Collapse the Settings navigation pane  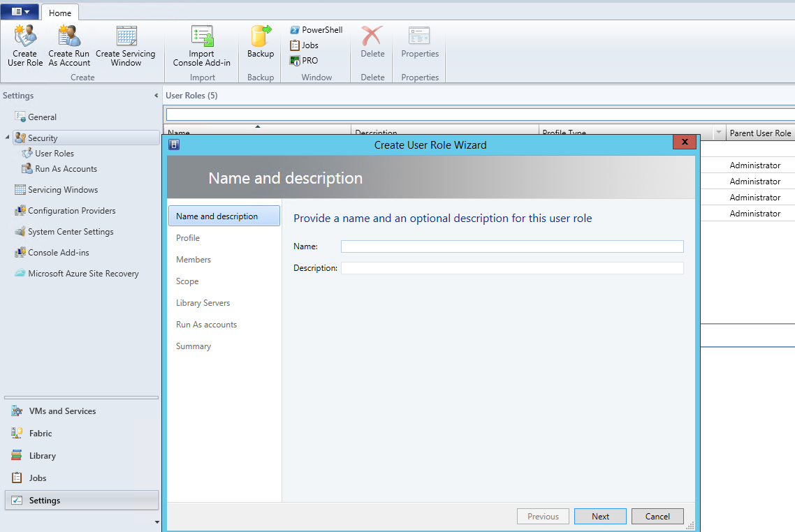156,95
